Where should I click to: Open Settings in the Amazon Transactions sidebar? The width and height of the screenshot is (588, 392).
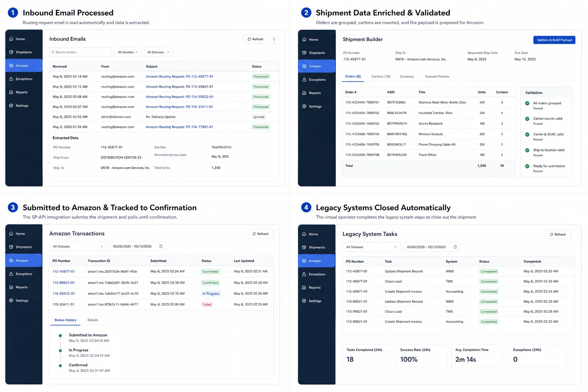click(x=19, y=301)
